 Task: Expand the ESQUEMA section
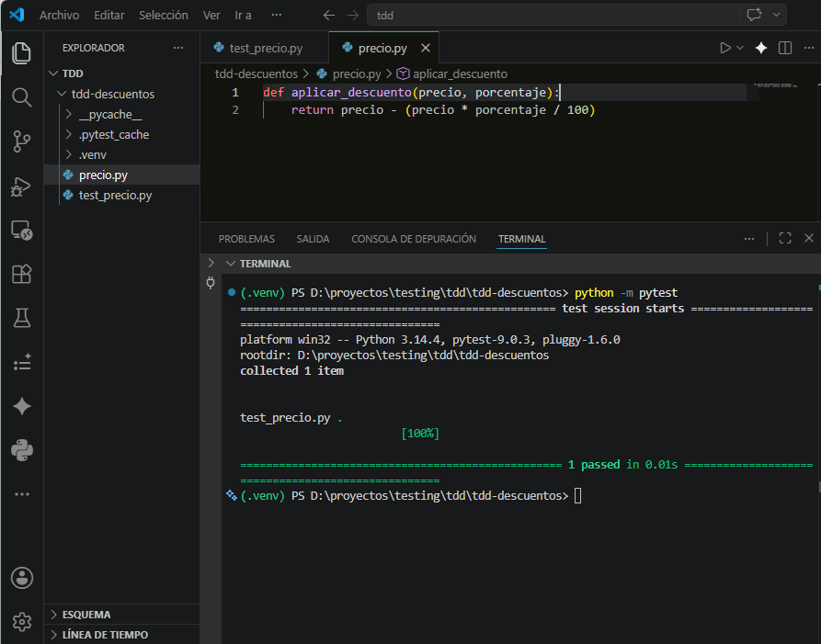pos(121,615)
